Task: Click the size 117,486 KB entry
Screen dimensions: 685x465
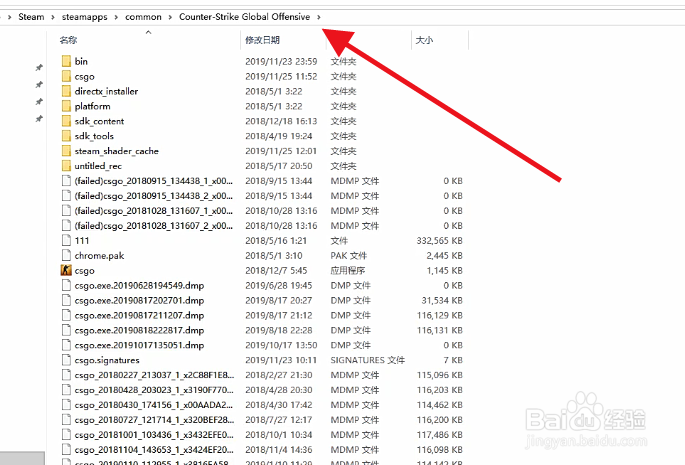Action: click(439, 434)
